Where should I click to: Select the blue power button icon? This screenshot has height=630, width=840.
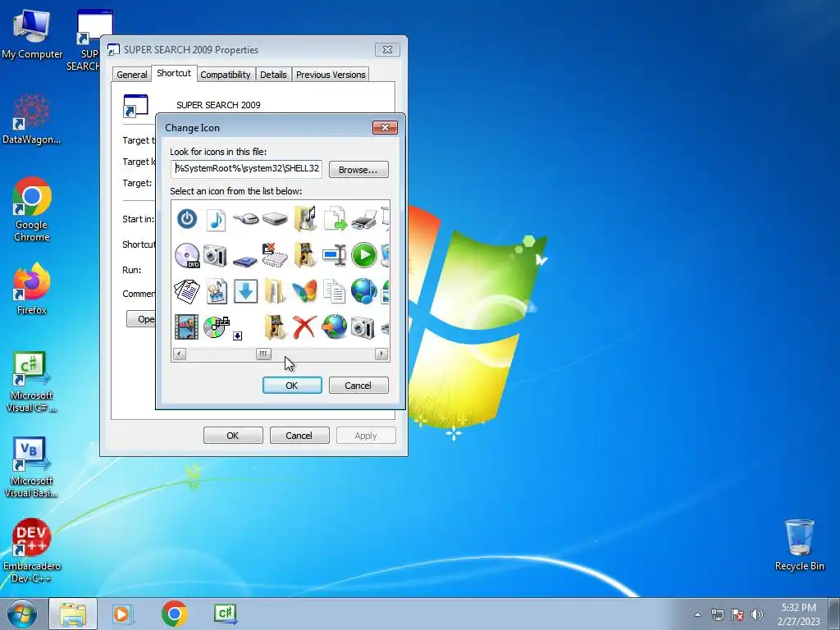pos(187,219)
